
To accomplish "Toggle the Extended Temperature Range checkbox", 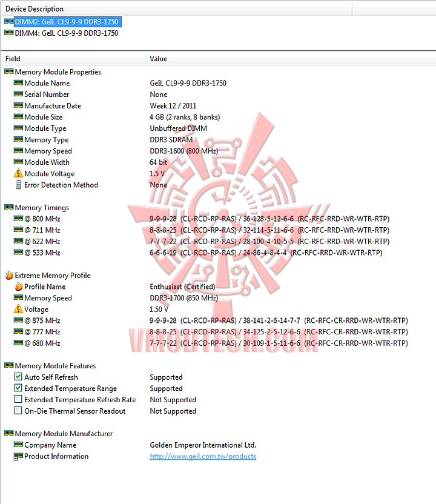I will point(18,388).
